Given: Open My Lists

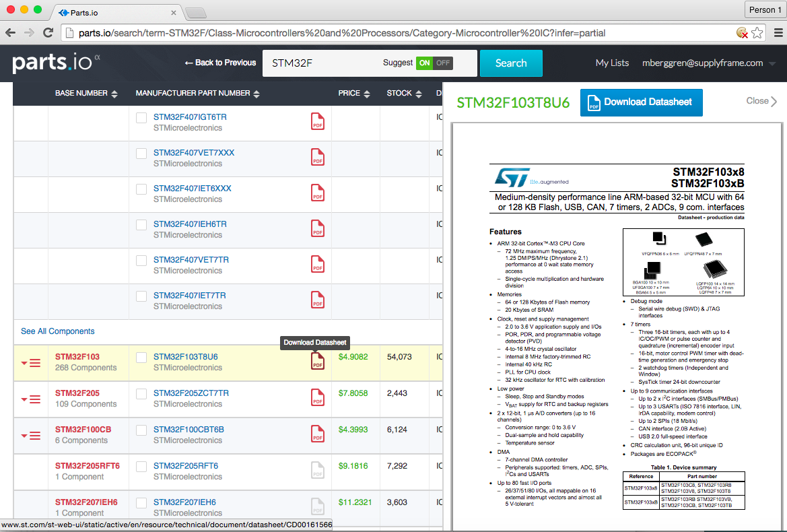Looking at the screenshot, I should pyautogui.click(x=612, y=63).
